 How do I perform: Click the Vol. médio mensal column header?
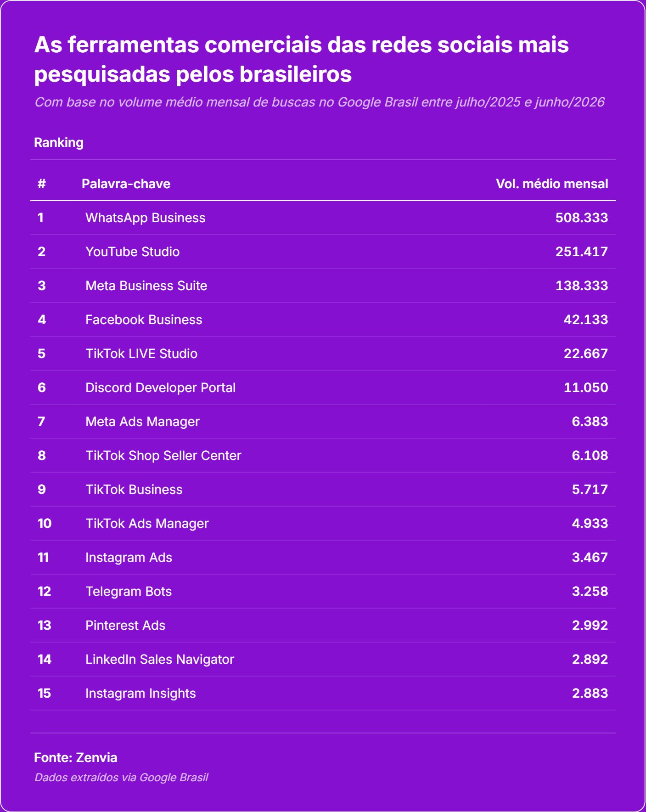552,184
